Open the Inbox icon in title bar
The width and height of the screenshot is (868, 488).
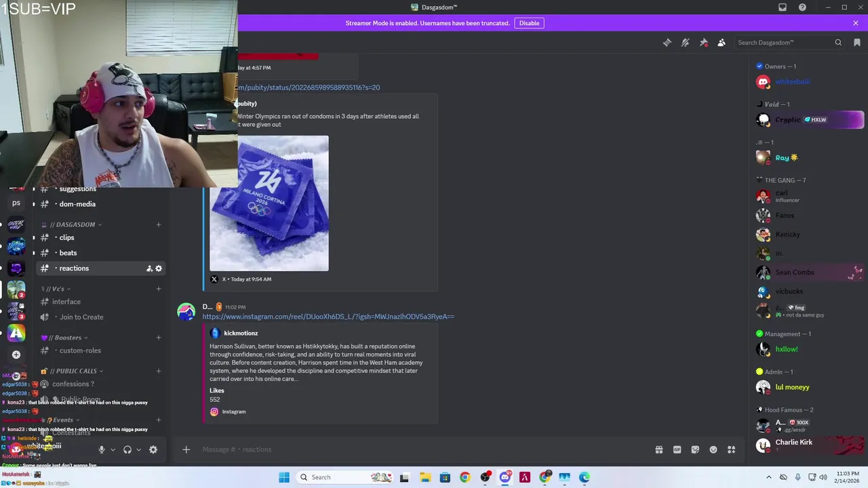783,7
